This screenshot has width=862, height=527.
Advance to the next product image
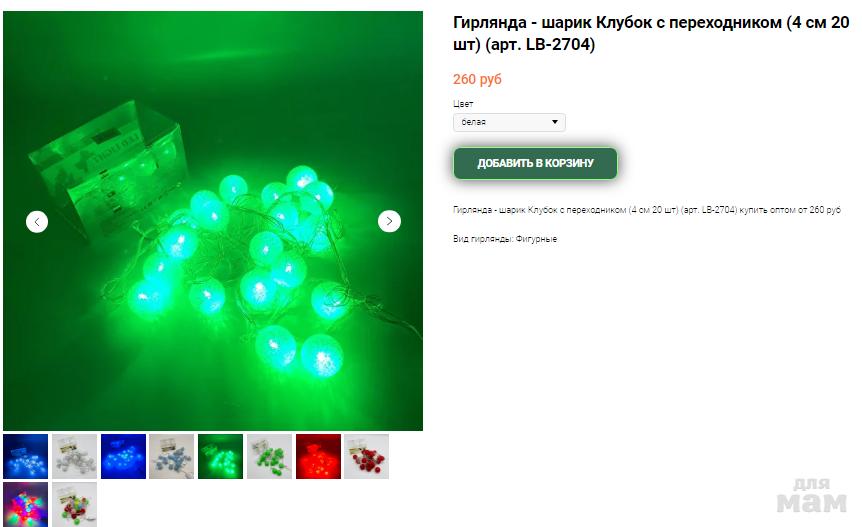[389, 221]
